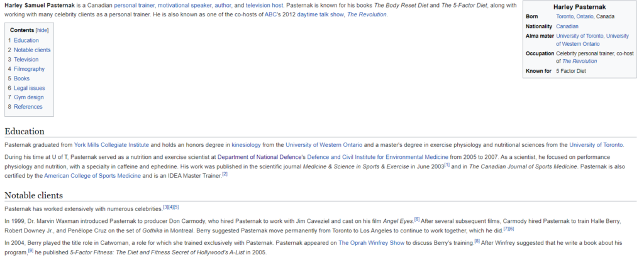Click the daytime talk show link
The image size is (644, 265).
click(319, 14)
